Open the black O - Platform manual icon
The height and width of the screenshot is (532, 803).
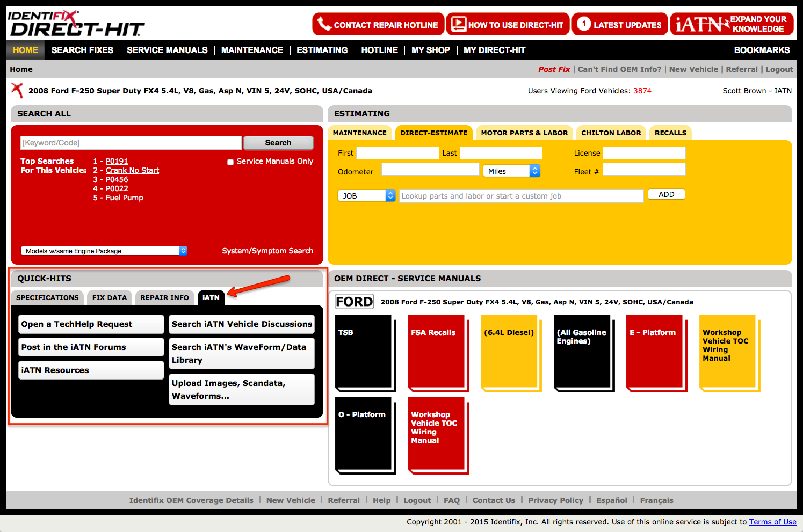pyautogui.click(x=364, y=434)
